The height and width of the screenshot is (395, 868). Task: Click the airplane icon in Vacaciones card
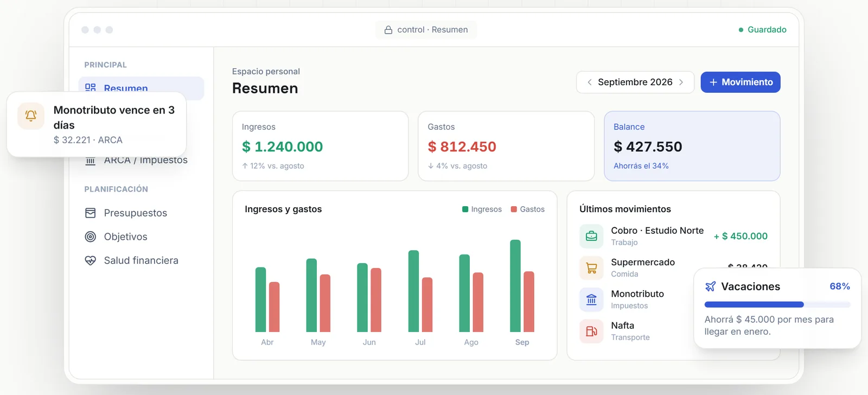[710, 286]
